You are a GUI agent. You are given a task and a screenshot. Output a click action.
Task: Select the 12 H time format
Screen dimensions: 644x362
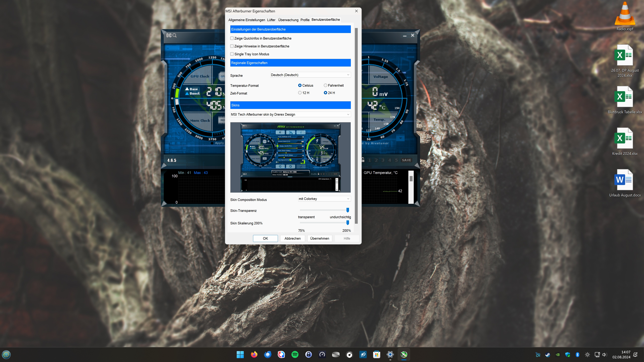[x=300, y=93]
